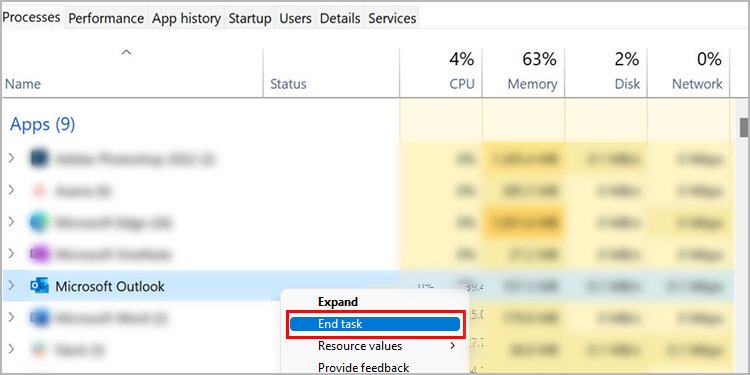Expand the Microsoft Outlook process row
This screenshot has width=750, height=375.
pyautogui.click(x=11, y=286)
